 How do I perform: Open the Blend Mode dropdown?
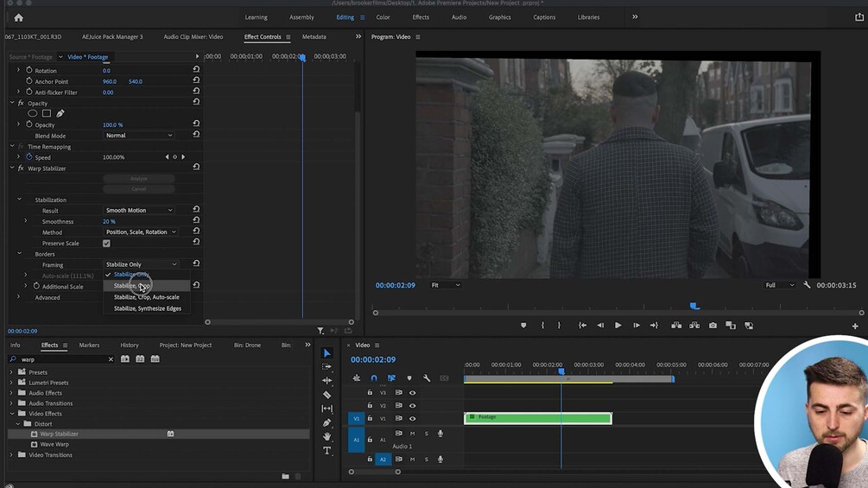coord(139,136)
